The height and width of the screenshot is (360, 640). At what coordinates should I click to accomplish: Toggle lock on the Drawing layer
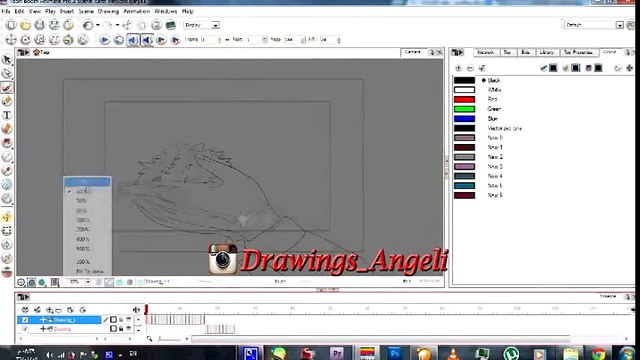click(121, 329)
